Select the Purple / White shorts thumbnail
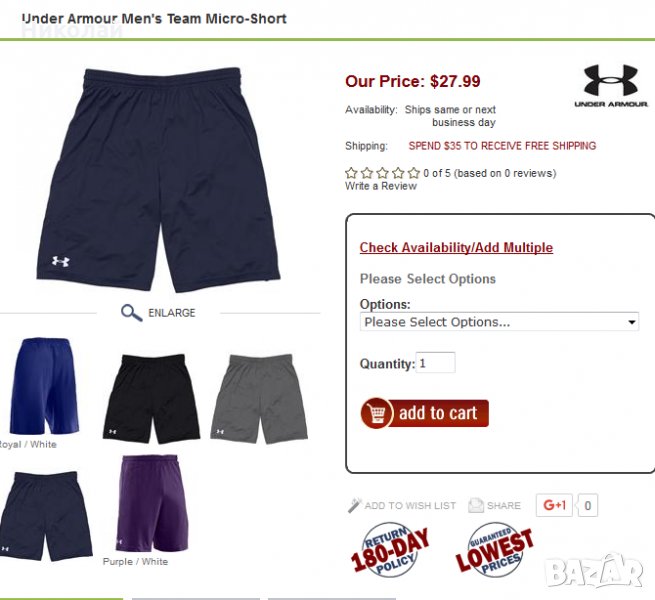 tap(152, 503)
